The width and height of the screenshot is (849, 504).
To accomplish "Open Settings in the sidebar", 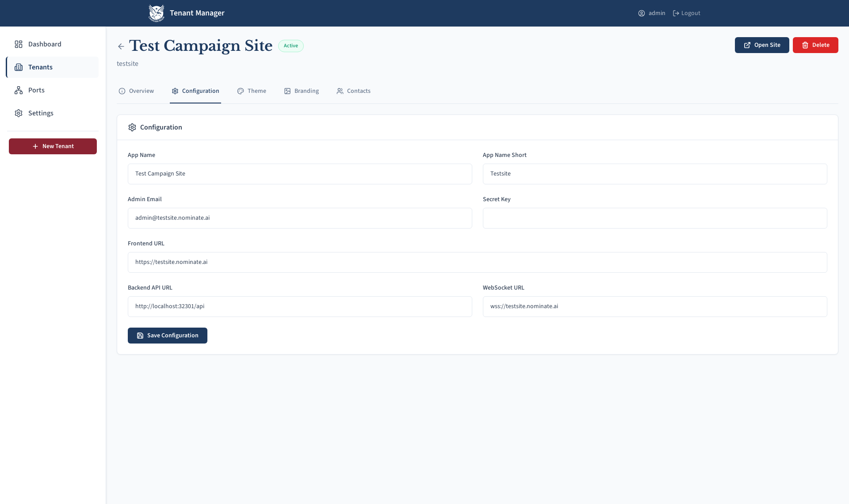I will [x=41, y=113].
